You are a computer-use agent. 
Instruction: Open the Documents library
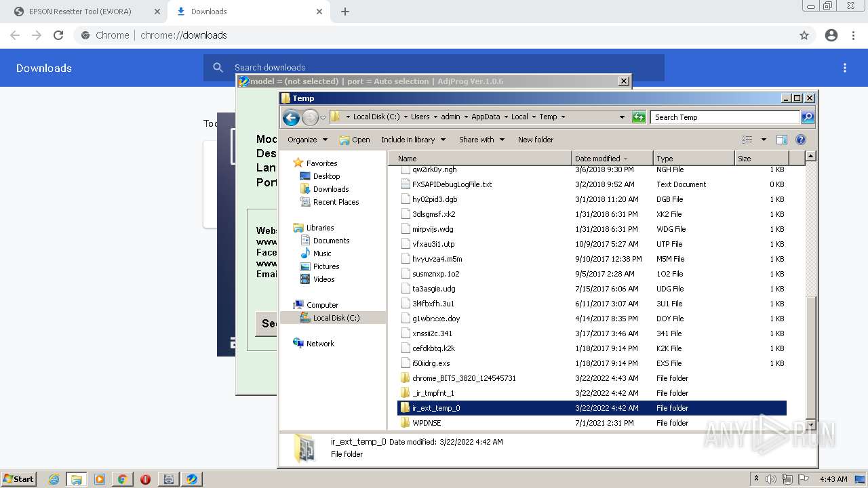coord(331,241)
